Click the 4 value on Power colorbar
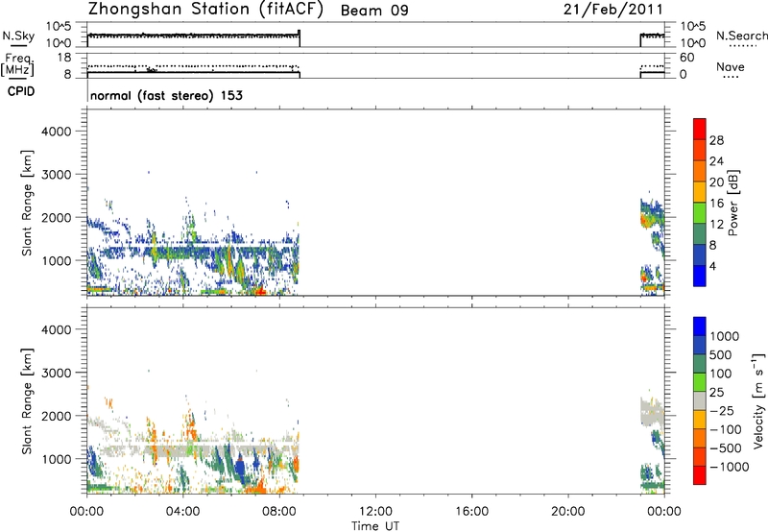The width and height of the screenshot is (768, 532). 712,266
